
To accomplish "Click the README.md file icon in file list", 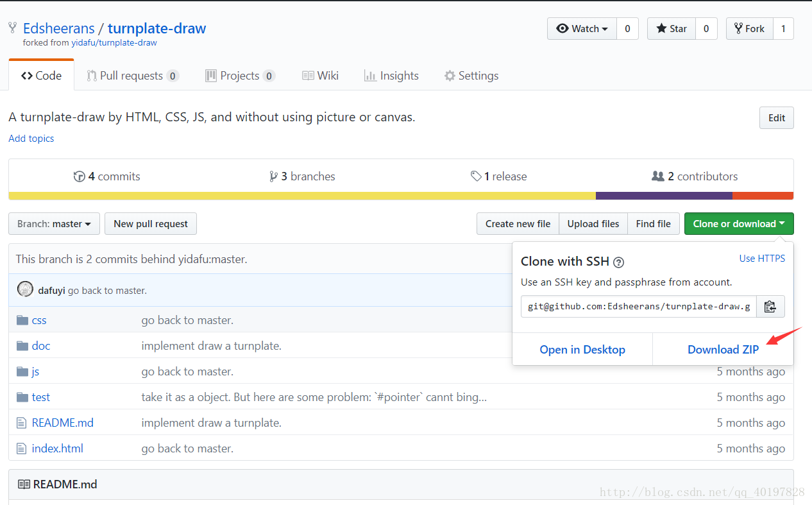I will (21, 423).
